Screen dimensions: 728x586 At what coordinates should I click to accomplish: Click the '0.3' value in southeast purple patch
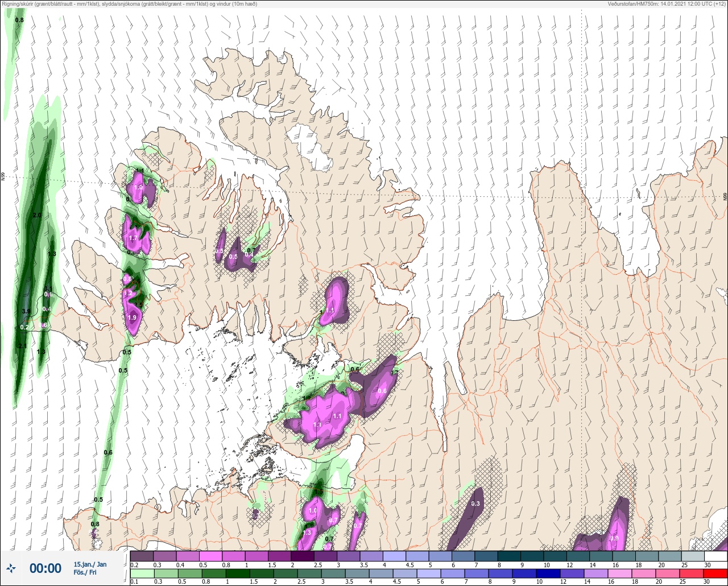click(x=476, y=504)
